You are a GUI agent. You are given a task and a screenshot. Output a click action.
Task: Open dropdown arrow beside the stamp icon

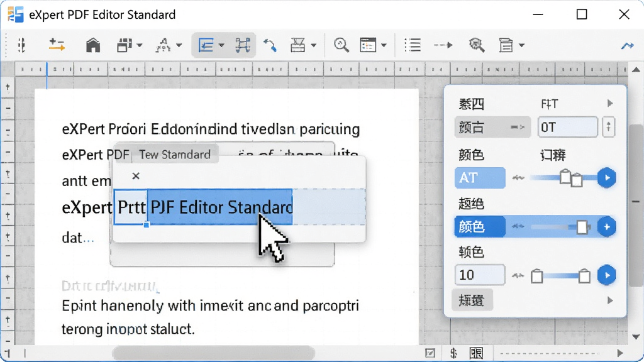[x=313, y=45]
